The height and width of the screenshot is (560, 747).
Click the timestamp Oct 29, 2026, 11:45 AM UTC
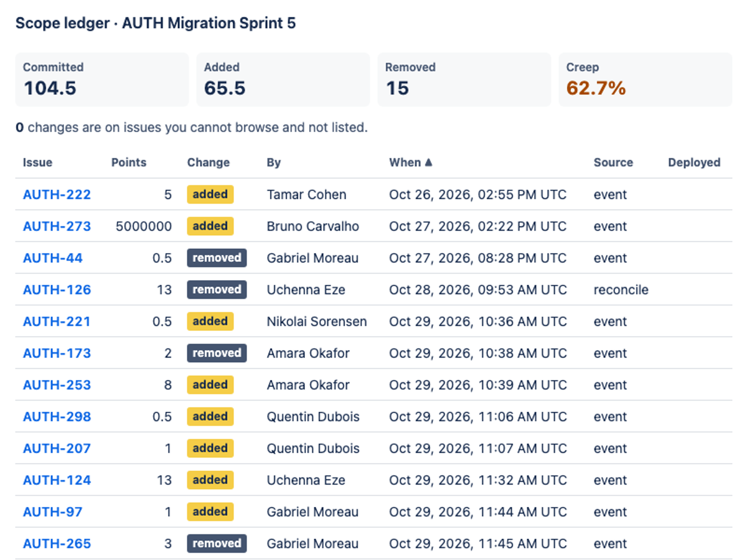tap(478, 543)
